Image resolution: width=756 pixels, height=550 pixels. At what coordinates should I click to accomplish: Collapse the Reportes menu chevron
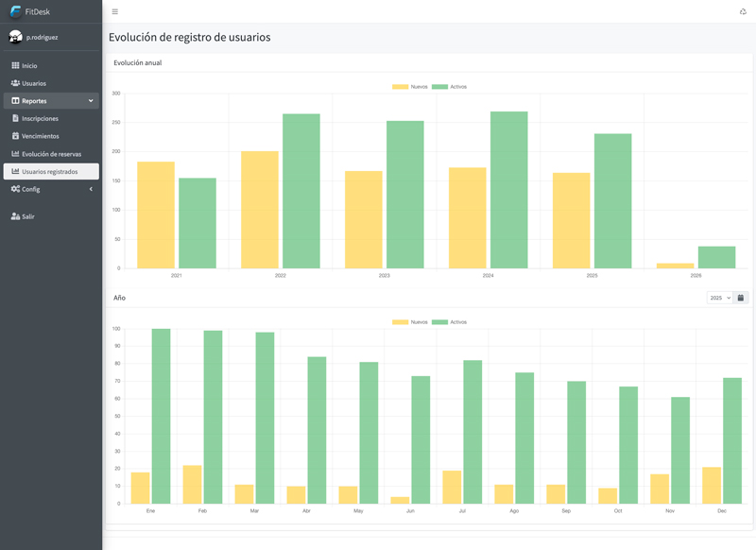coord(91,101)
